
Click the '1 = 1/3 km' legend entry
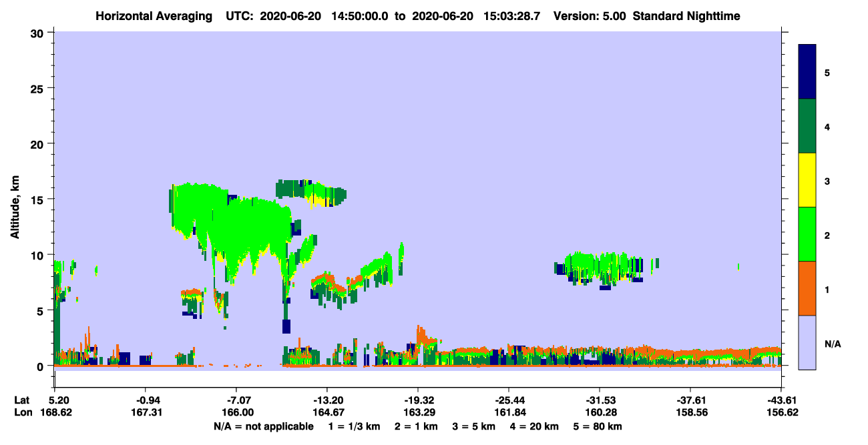pos(355,426)
